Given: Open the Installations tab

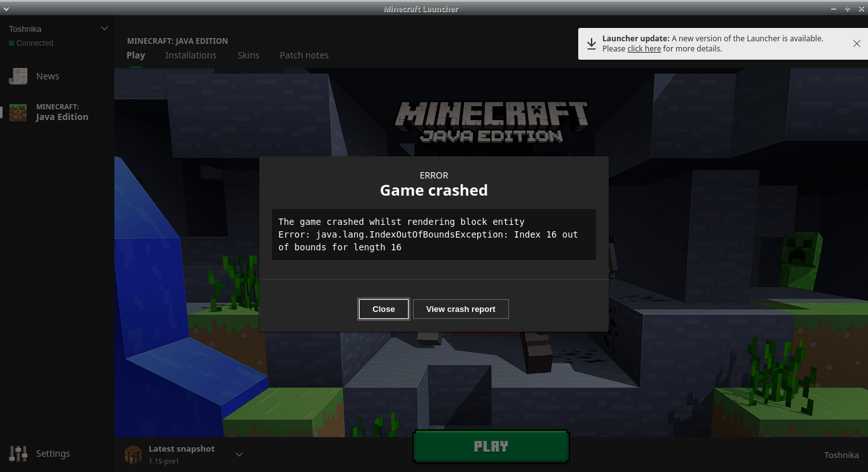Looking at the screenshot, I should click(x=191, y=55).
